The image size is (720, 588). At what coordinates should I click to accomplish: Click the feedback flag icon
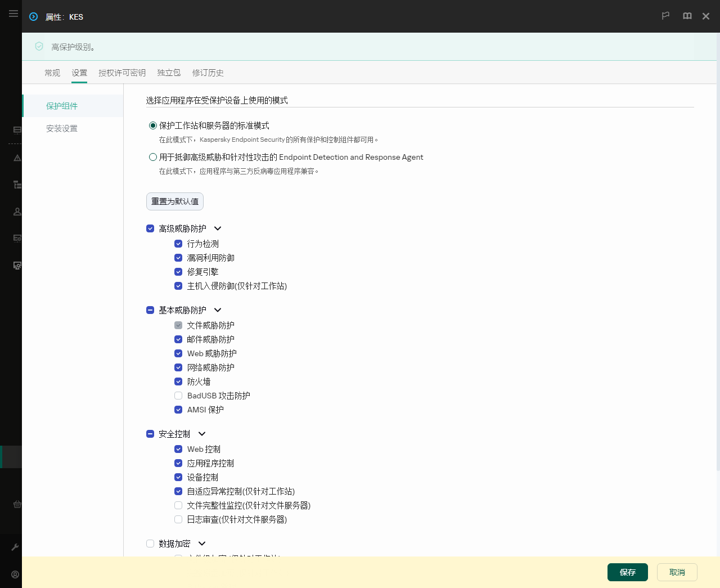coord(665,16)
